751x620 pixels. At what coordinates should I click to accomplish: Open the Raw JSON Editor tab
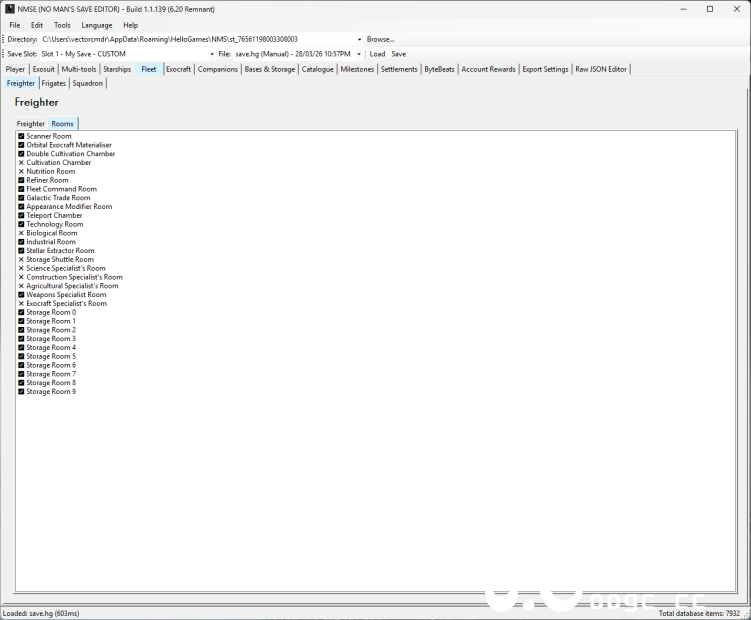click(601, 70)
